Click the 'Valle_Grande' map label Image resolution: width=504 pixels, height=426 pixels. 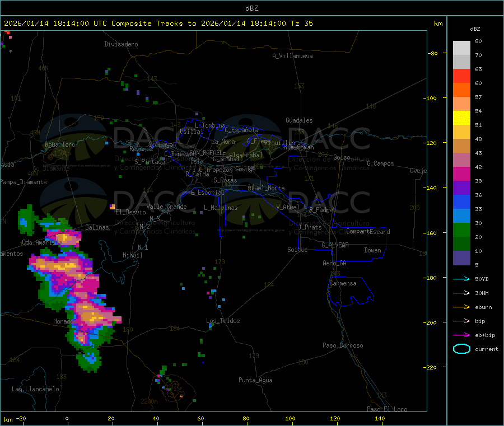pyautogui.click(x=166, y=207)
